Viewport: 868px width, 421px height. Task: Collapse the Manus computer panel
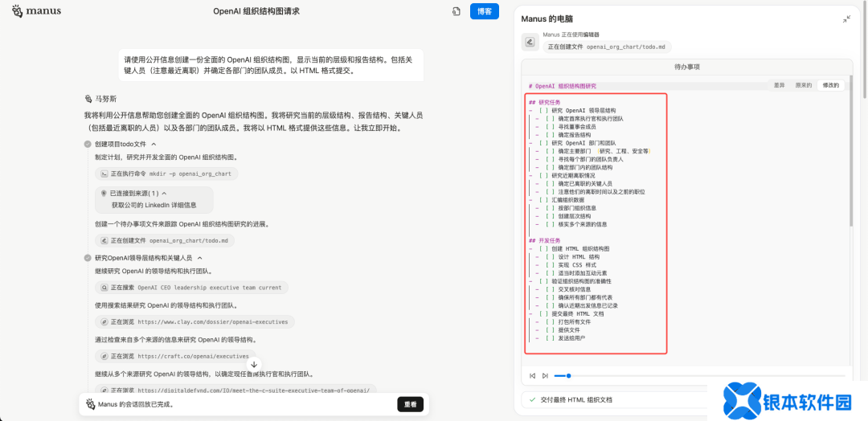pyautogui.click(x=846, y=18)
